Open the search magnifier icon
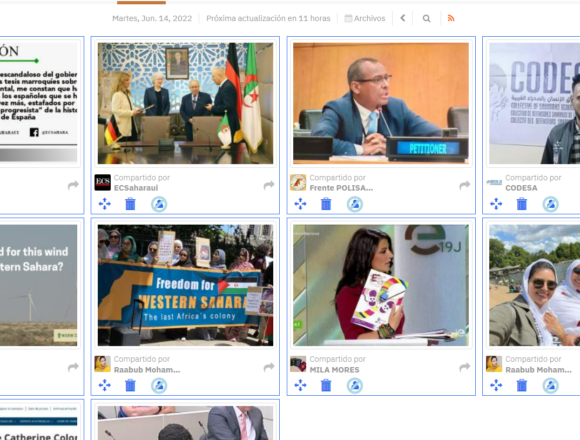This screenshot has height=440, width=580. click(x=426, y=18)
